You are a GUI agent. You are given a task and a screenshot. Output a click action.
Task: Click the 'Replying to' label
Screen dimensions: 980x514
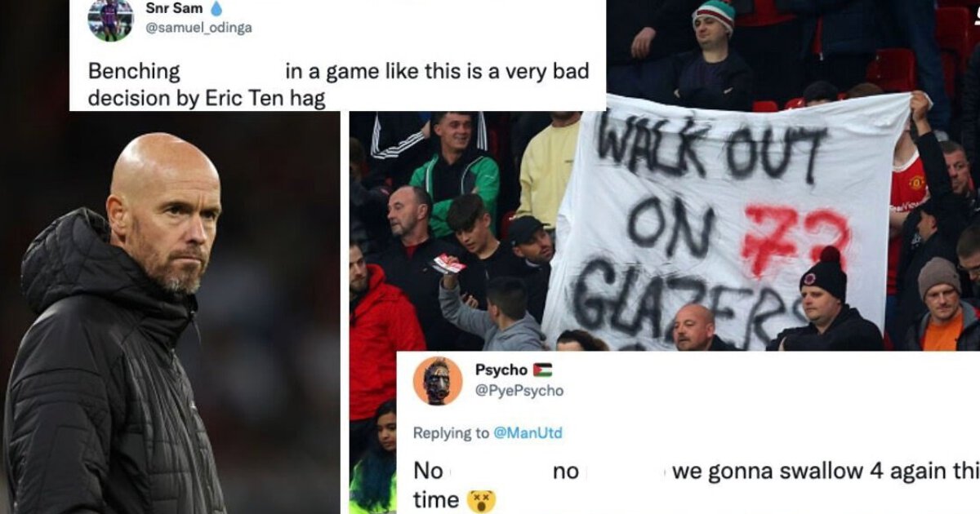452,433
